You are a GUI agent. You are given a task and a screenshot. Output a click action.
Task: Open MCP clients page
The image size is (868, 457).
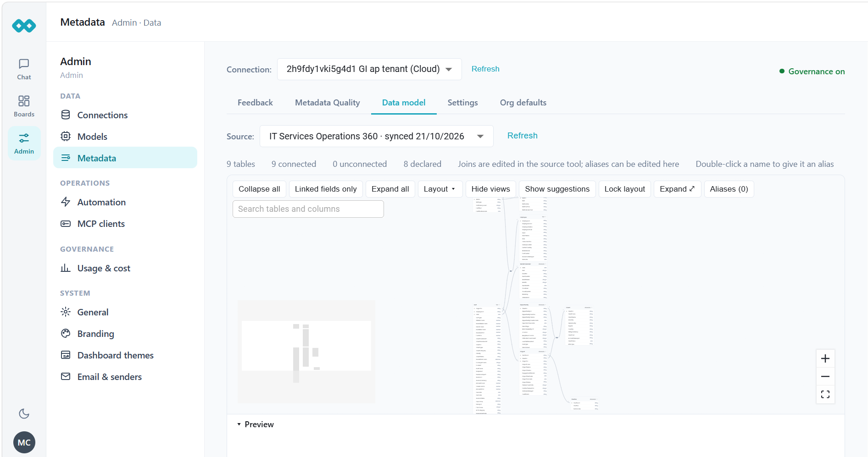[x=125, y=224]
